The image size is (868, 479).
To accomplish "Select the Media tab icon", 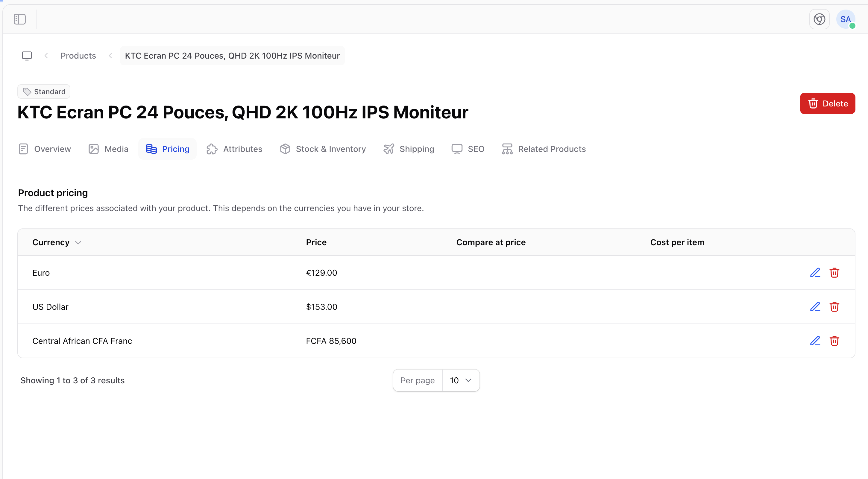I will tap(94, 149).
